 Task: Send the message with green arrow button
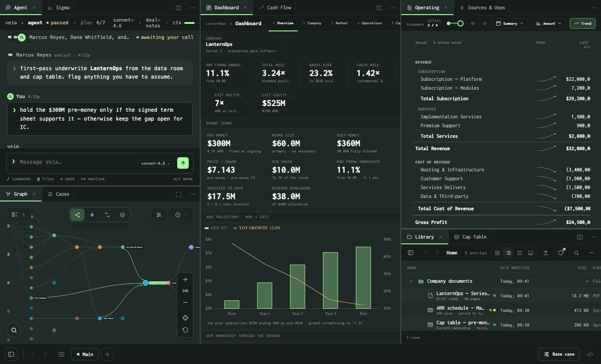coord(183,163)
